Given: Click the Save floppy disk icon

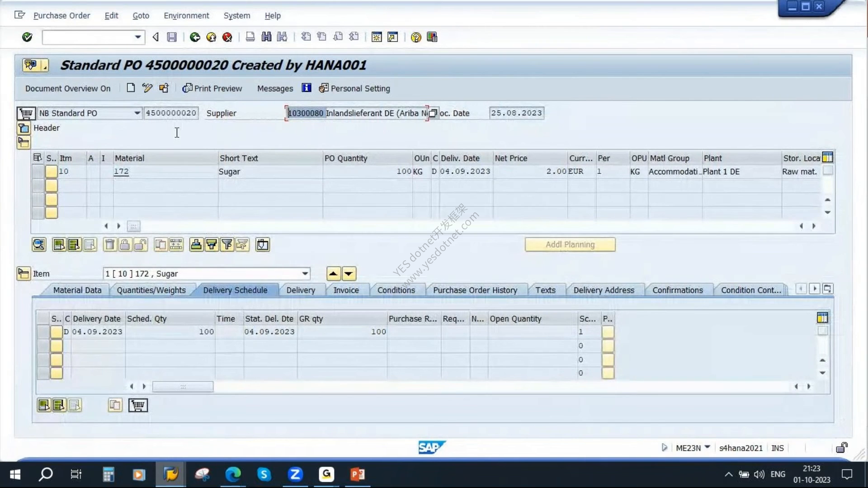Looking at the screenshot, I should point(172,37).
